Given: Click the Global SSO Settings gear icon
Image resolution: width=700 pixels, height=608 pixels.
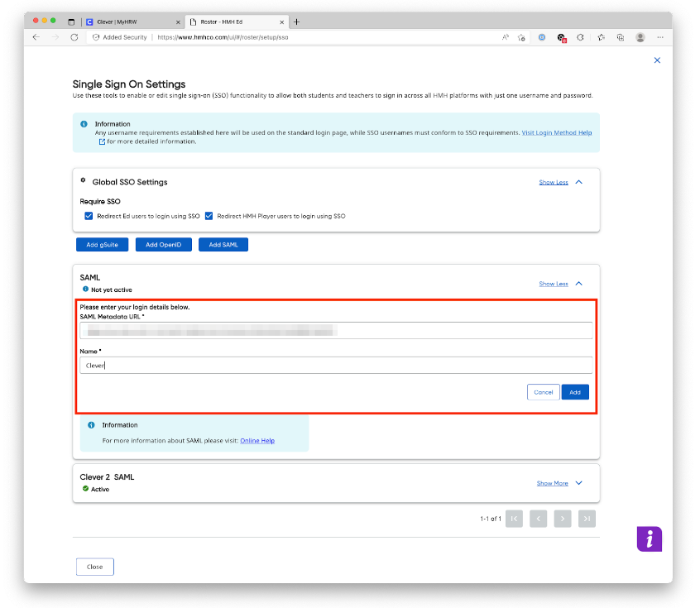Looking at the screenshot, I should tap(83, 182).
